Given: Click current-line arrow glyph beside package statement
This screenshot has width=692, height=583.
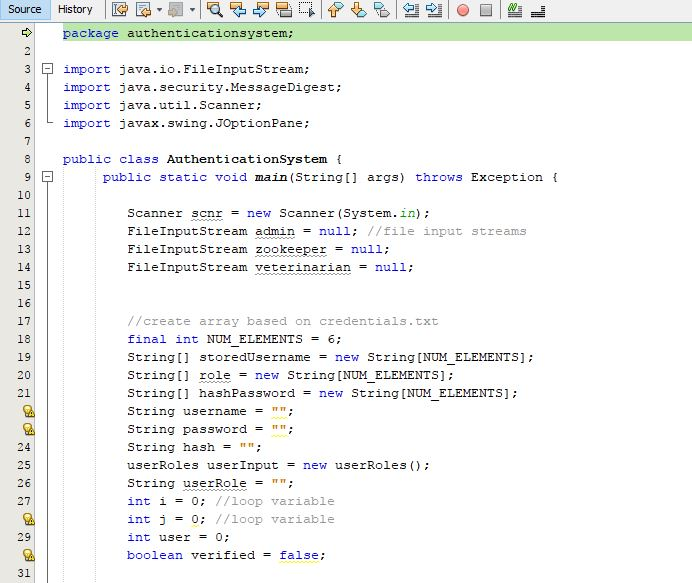Looking at the screenshot, I should pyautogui.click(x=26, y=32).
